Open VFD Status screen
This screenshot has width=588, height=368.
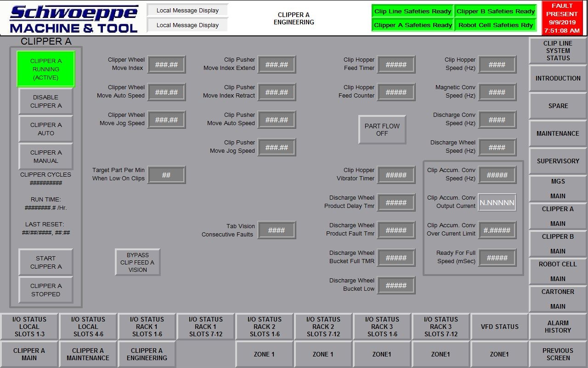pyautogui.click(x=500, y=327)
